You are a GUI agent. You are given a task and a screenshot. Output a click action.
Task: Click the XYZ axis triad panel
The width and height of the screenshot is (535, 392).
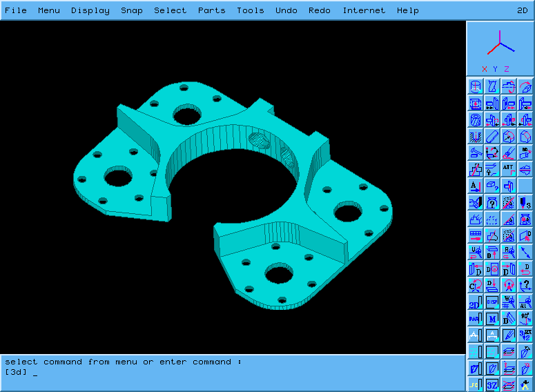point(500,48)
